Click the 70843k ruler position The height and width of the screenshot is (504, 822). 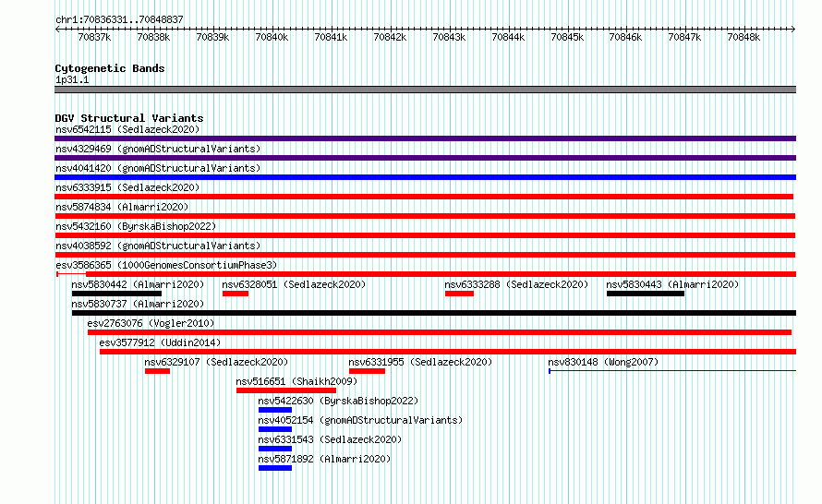pyautogui.click(x=449, y=37)
